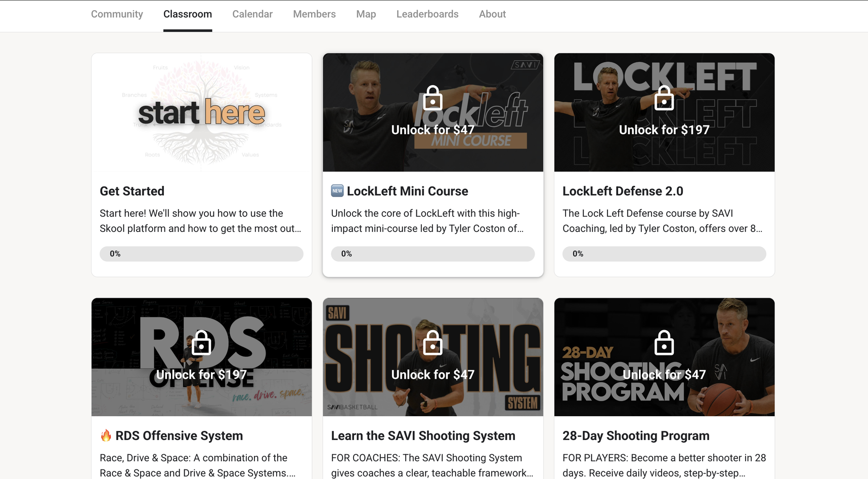
Task: Click the Get Started 0% progress bar
Action: [201, 254]
